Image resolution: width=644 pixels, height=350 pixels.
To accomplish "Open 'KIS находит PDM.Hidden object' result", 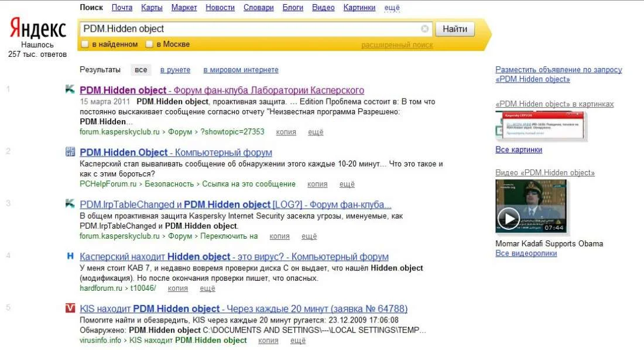I will [244, 308].
